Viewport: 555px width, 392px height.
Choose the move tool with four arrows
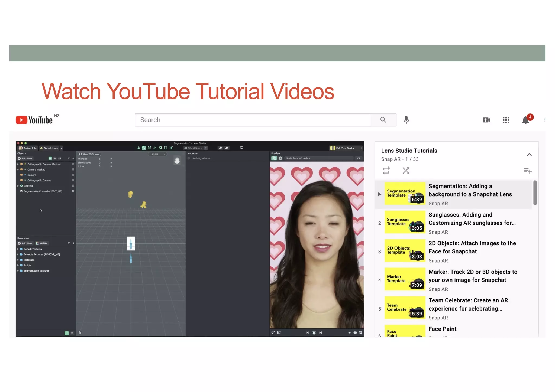(149, 148)
